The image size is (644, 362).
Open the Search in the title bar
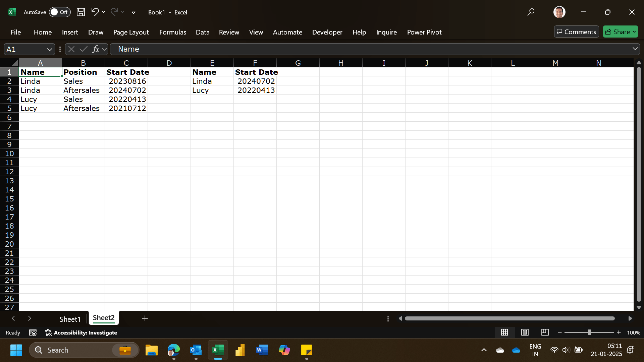[x=531, y=12]
